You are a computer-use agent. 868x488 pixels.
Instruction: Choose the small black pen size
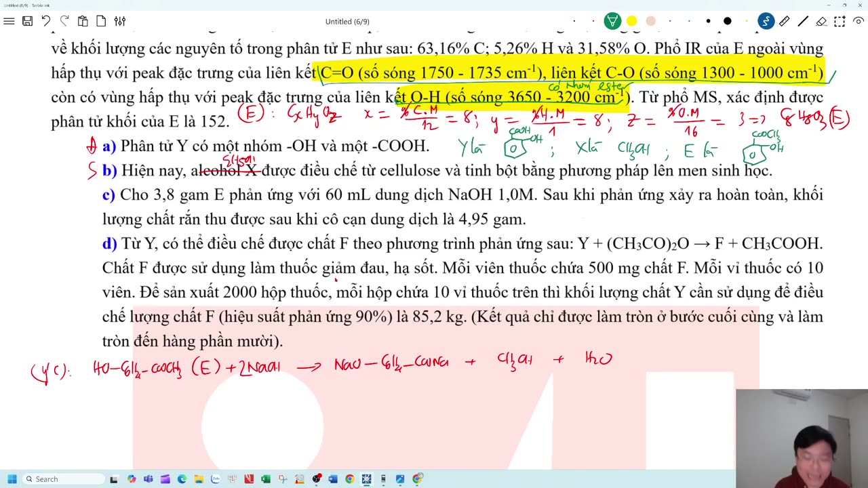point(708,21)
